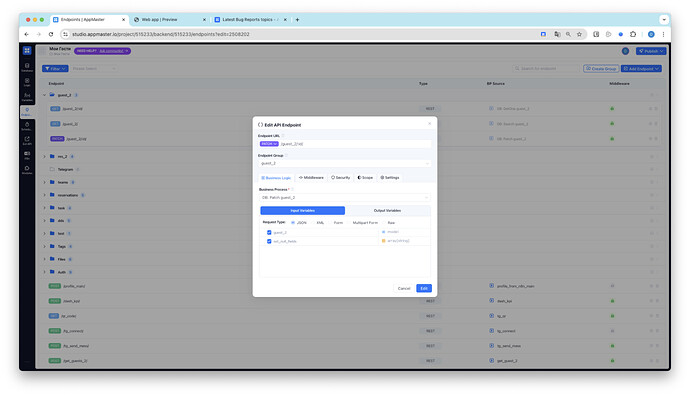Open the Files section in sidebar
690x396 pixels.
tap(27, 155)
